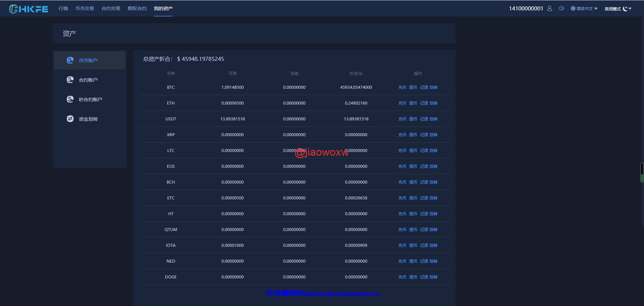Open the 合约交易 menu
644x306 pixels.
111,8
